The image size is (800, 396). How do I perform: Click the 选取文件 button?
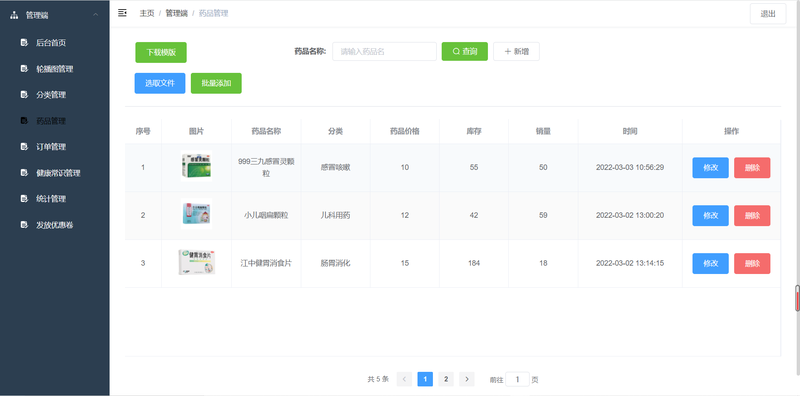160,83
